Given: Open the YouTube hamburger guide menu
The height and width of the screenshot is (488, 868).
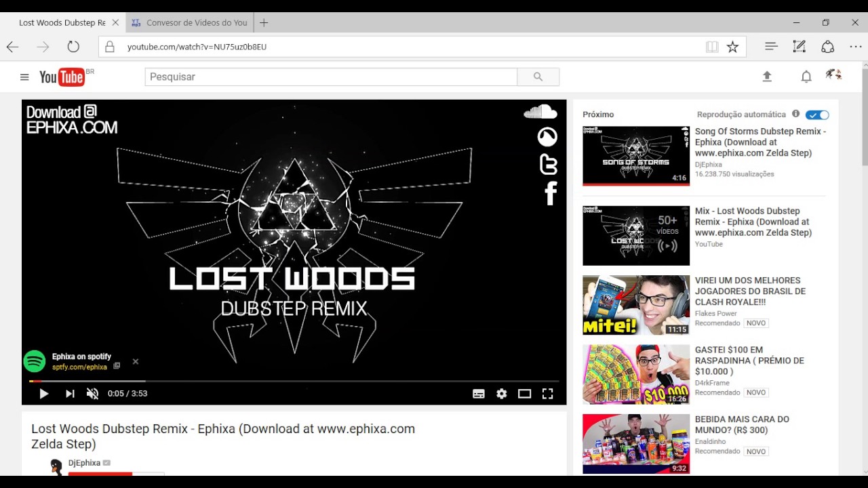Looking at the screenshot, I should tap(24, 77).
